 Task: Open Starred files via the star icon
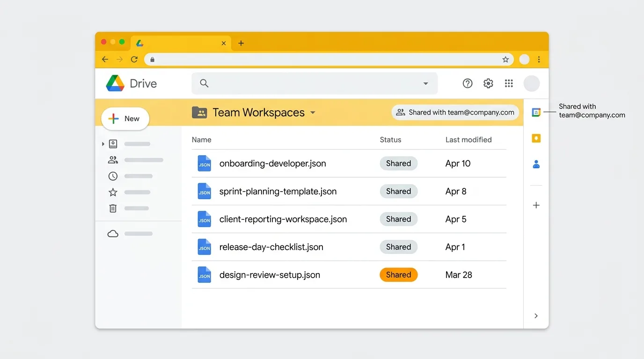pos(112,192)
